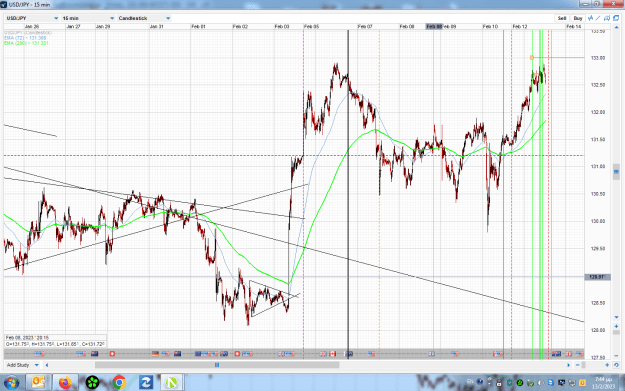
Task: Click the Buy button
Action: pyautogui.click(x=578, y=18)
